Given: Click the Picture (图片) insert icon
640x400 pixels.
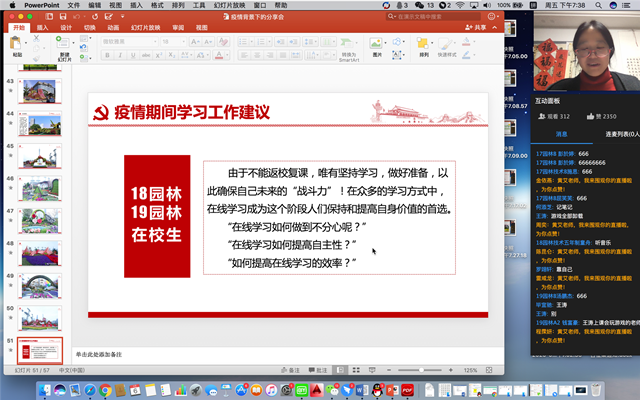Looking at the screenshot, I should 377,48.
